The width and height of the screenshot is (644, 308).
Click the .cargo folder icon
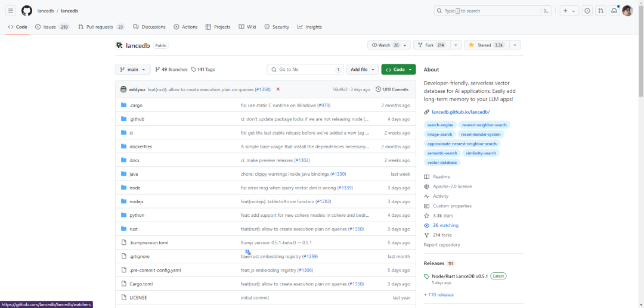123,105
